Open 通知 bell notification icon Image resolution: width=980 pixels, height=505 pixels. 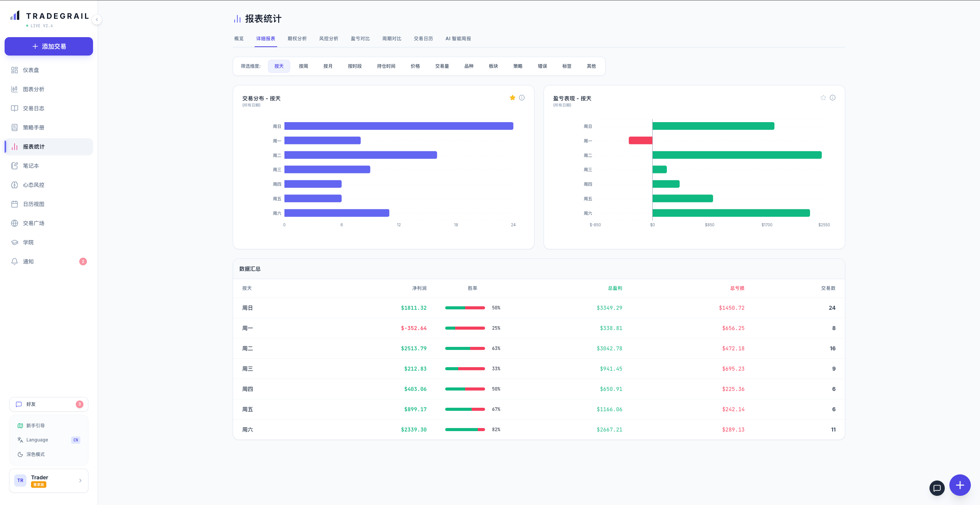click(15, 261)
